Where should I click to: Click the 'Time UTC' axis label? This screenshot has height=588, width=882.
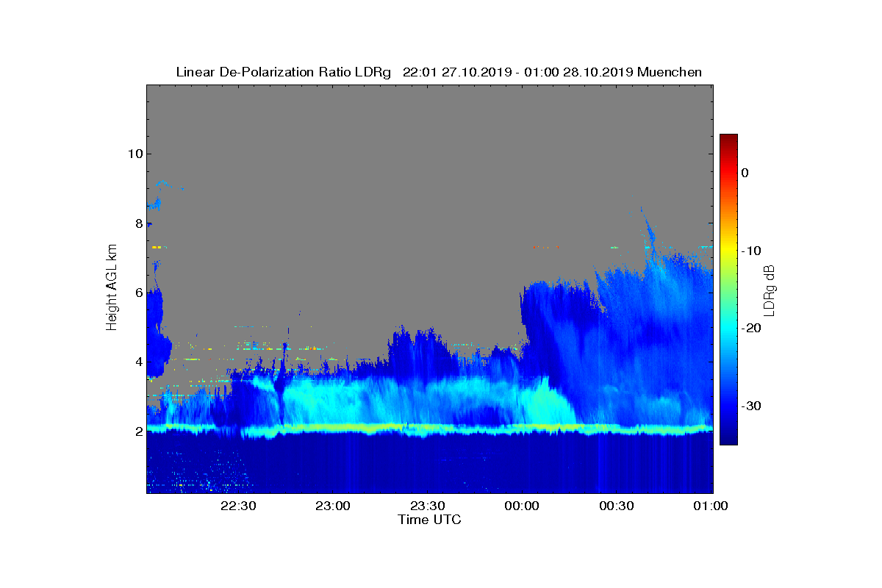pyautogui.click(x=429, y=520)
